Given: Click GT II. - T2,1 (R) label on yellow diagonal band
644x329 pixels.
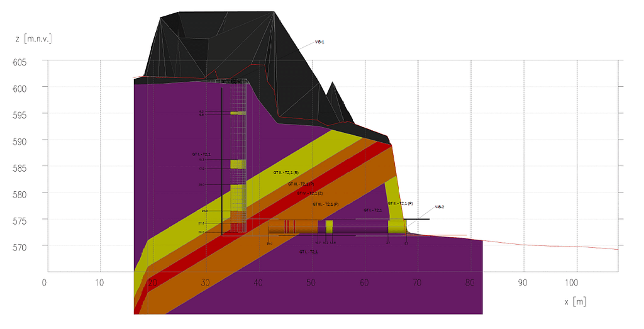Looking at the screenshot, I should pos(286,172).
